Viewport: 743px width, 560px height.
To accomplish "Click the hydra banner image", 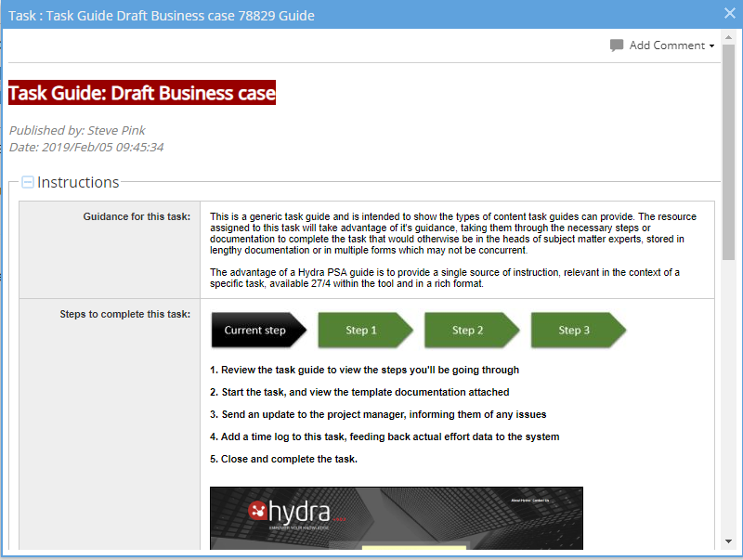I will click(397, 518).
